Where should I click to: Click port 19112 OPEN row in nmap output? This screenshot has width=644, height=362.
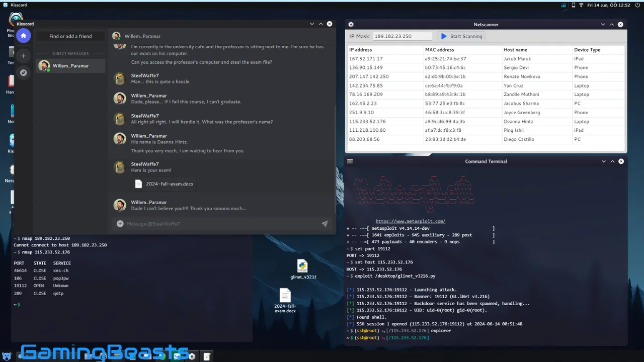coord(41,286)
